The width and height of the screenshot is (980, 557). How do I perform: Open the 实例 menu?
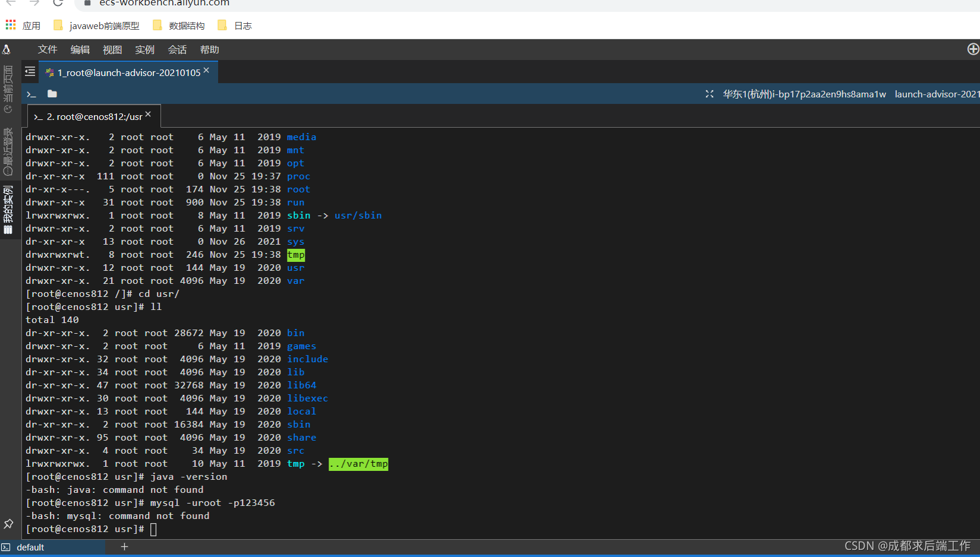coord(144,50)
